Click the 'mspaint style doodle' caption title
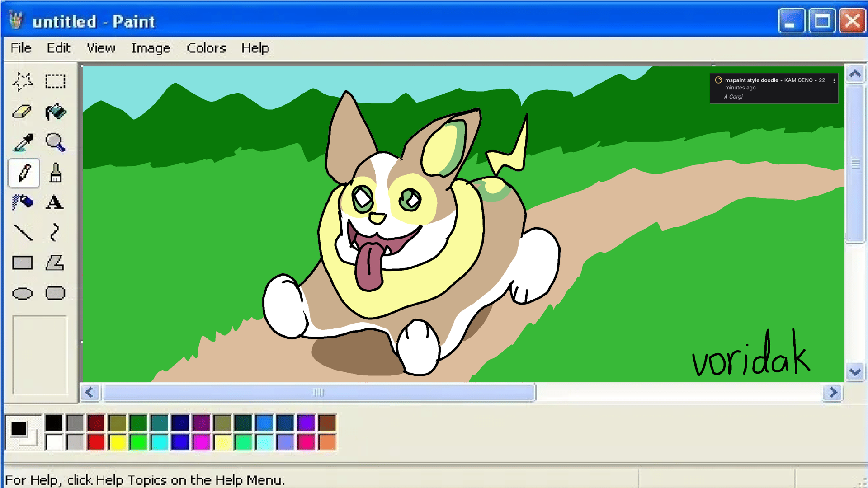The width and height of the screenshot is (868, 488). tap(751, 80)
